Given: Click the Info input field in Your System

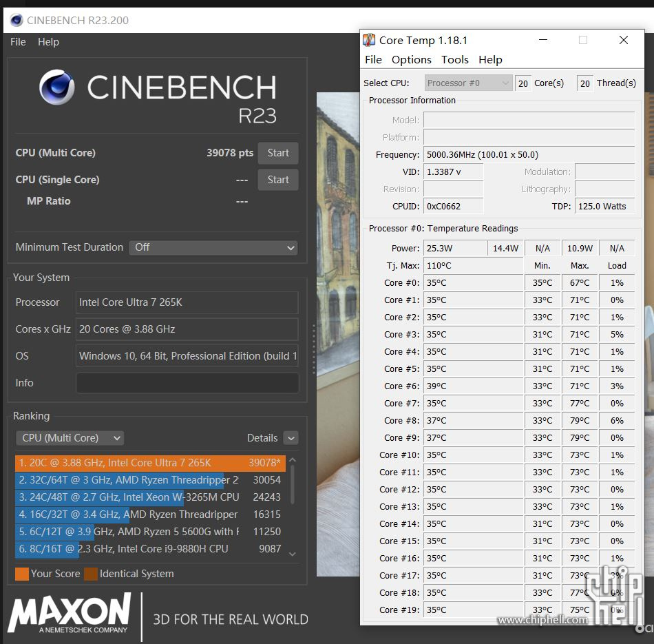Looking at the screenshot, I should [x=187, y=383].
